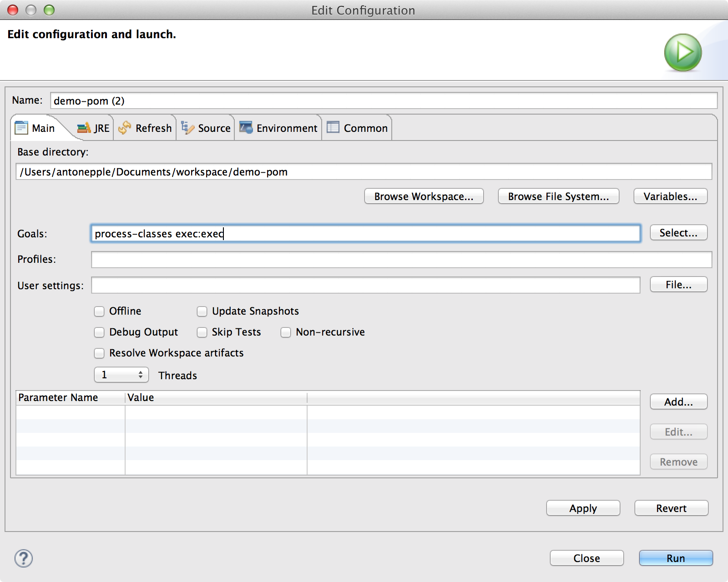Open the Select... goals chooser

point(678,233)
